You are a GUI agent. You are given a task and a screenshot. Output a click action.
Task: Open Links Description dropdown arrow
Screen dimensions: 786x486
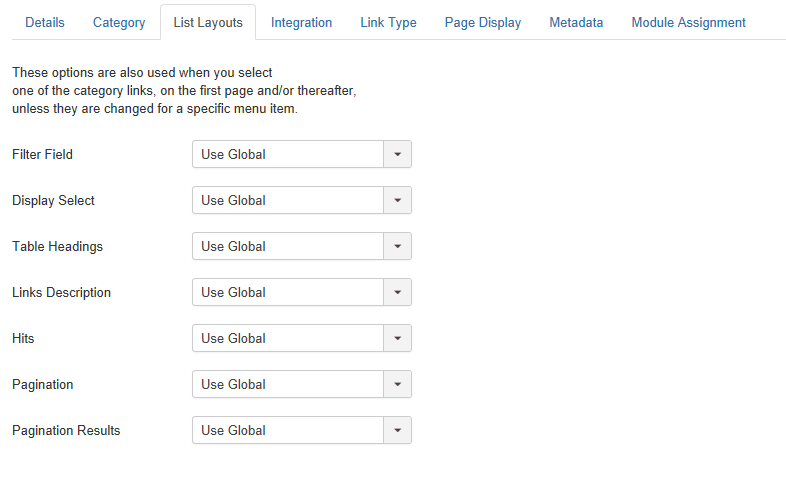click(398, 293)
